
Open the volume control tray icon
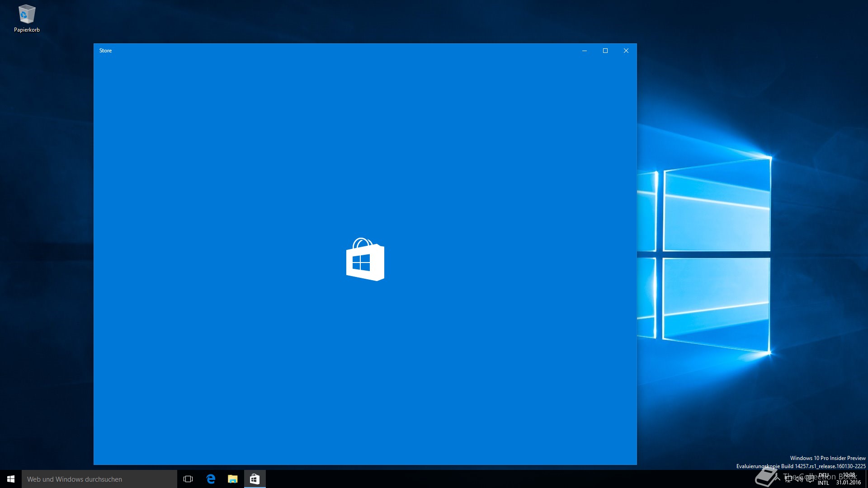[799, 479]
